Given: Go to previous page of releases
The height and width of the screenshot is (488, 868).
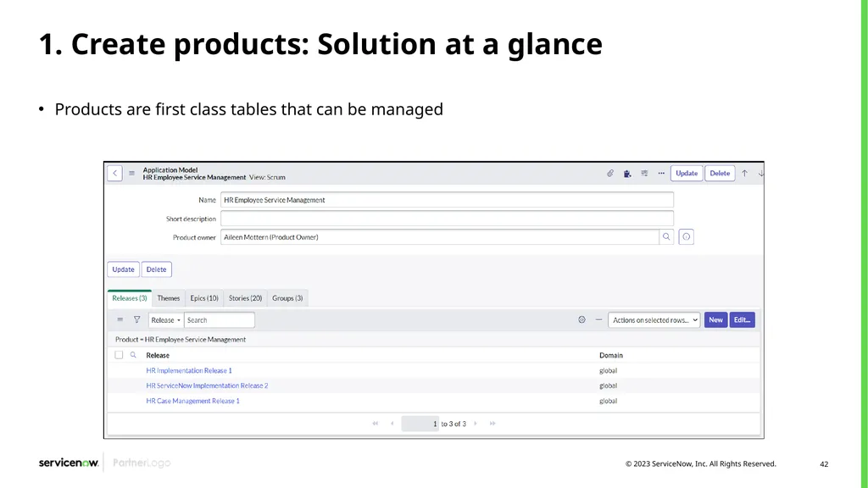Looking at the screenshot, I should [392, 424].
